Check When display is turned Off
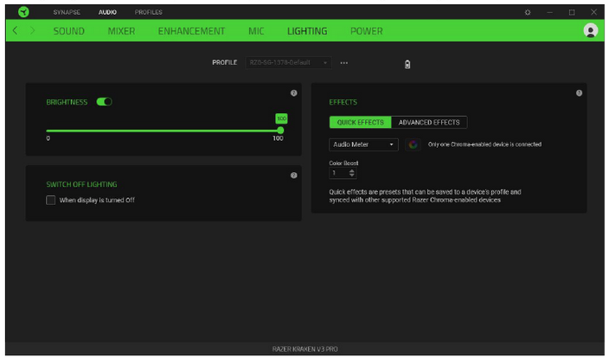The image size is (609, 364). (50, 201)
